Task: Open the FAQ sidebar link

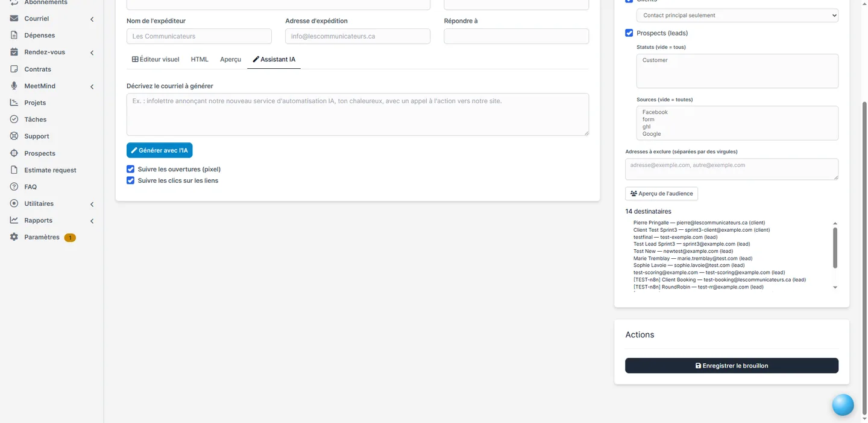Action: 31,187
